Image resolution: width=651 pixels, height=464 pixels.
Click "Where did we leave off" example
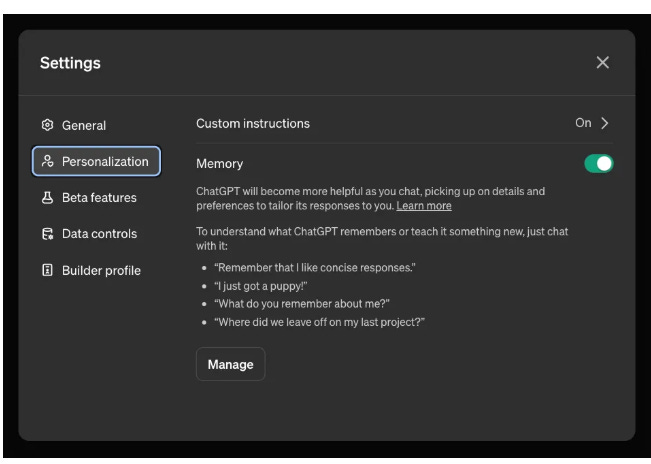point(319,322)
